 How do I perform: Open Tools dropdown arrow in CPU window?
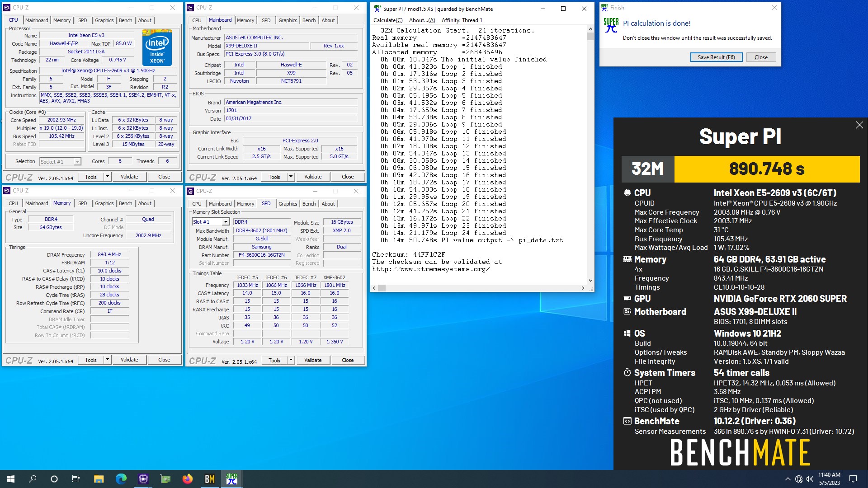pyautogui.click(x=107, y=177)
